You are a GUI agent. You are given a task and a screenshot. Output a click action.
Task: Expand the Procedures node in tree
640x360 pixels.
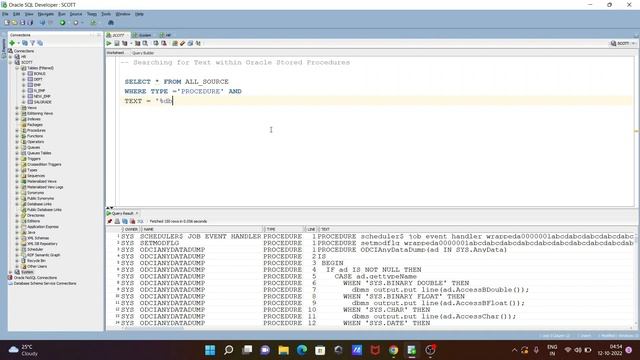(x=17, y=131)
